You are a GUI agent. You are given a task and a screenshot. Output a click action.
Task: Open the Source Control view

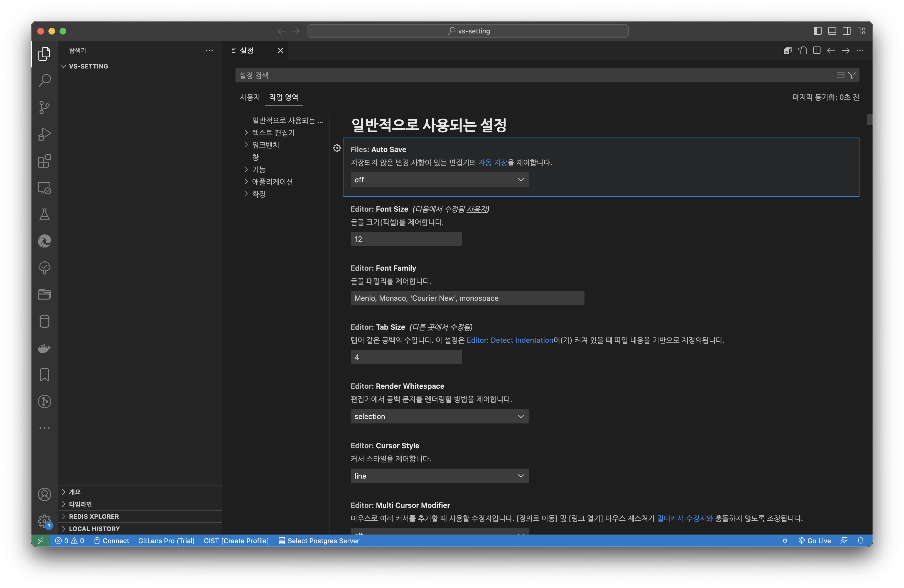[x=45, y=107]
